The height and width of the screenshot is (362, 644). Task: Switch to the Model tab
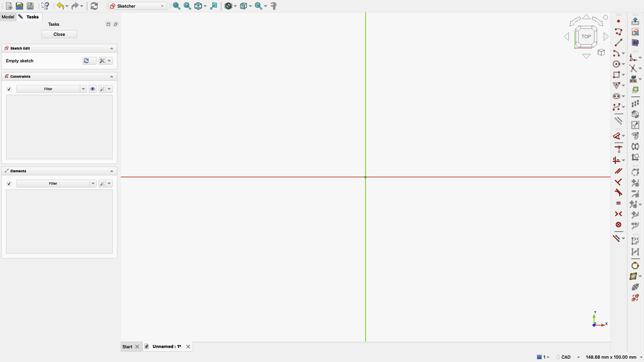pyautogui.click(x=8, y=17)
